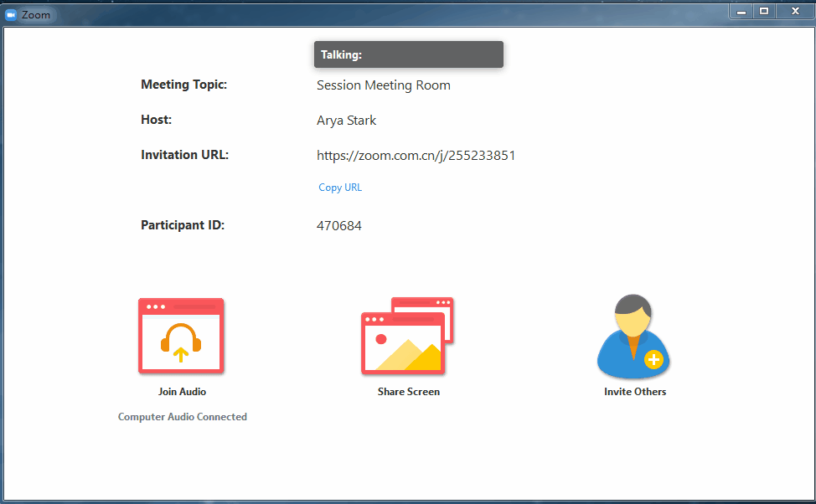Click the Join Audio headphone icon
The height and width of the screenshot is (504, 816).
pyautogui.click(x=181, y=336)
